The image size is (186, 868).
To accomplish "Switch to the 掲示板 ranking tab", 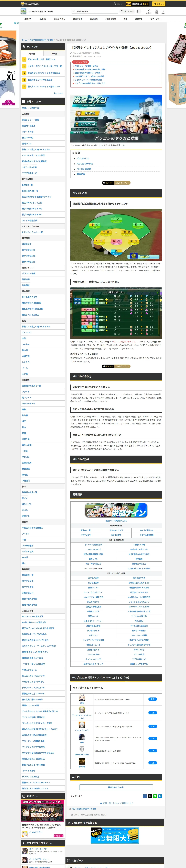I will (54, 54).
